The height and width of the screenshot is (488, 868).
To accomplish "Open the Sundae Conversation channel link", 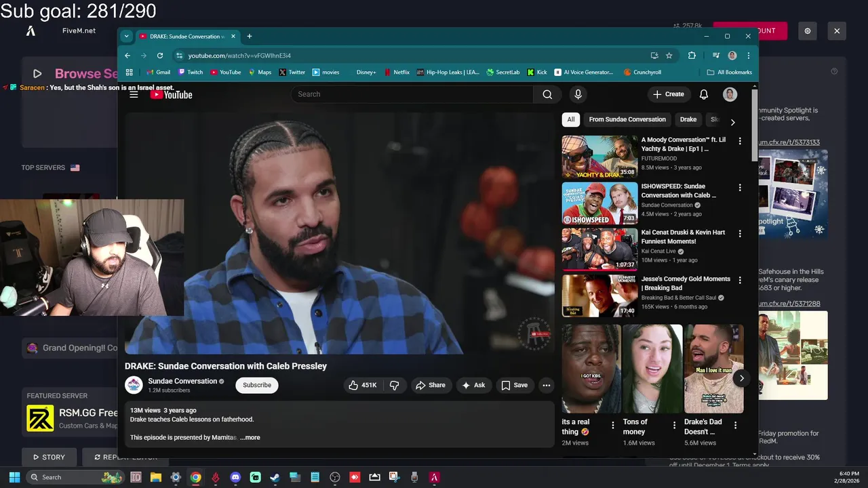I will [182, 382].
